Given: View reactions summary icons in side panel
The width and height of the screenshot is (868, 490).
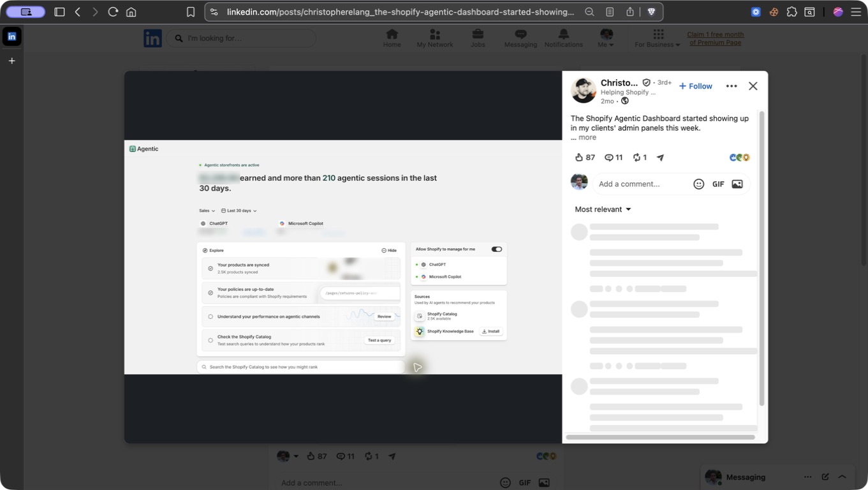Looking at the screenshot, I should (740, 158).
